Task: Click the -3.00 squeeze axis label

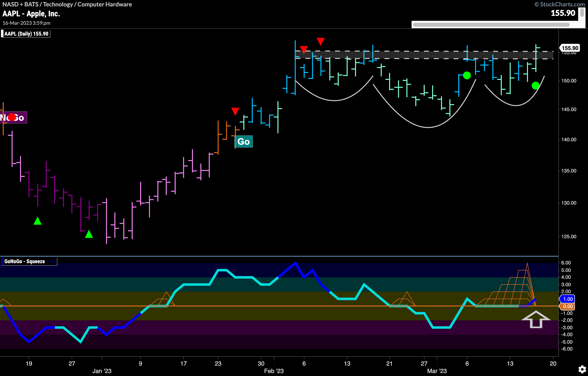Action: coord(567,328)
